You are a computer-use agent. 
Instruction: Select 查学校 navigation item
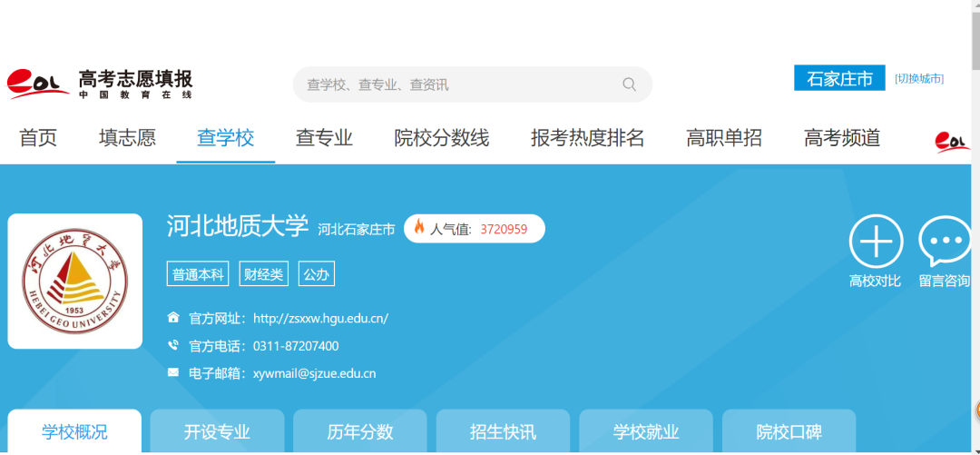click(226, 138)
